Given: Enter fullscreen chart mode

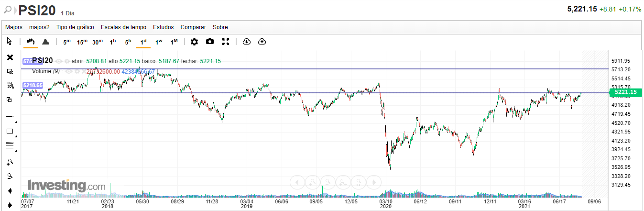Looking at the screenshot, I should pyautogui.click(x=226, y=42).
